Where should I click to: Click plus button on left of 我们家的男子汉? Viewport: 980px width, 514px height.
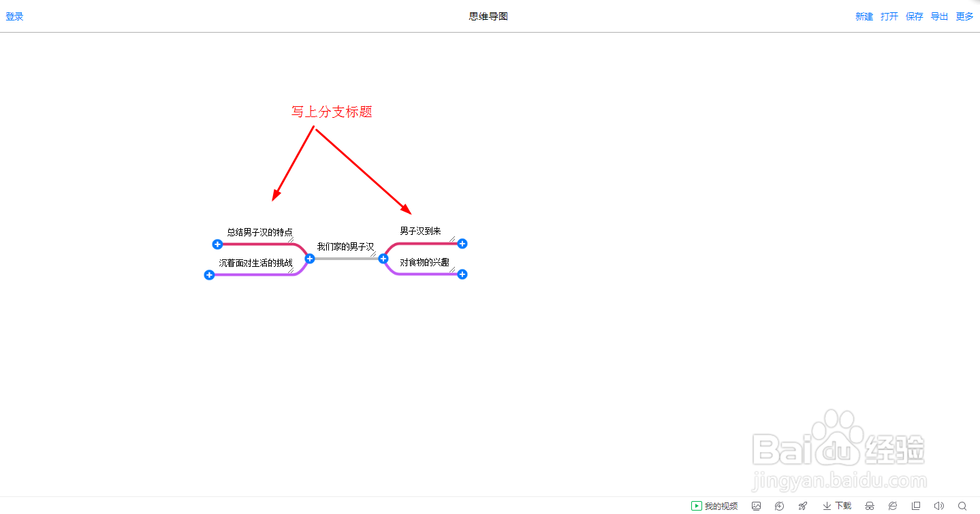pos(310,259)
